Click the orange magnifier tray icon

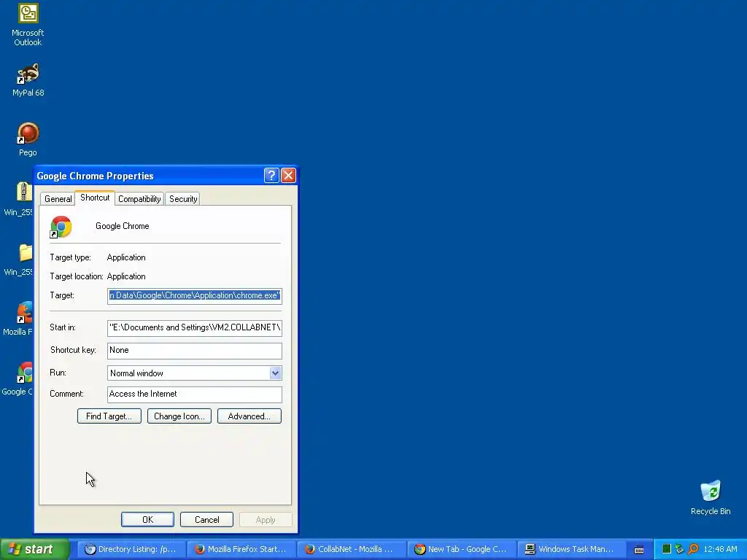(x=693, y=549)
